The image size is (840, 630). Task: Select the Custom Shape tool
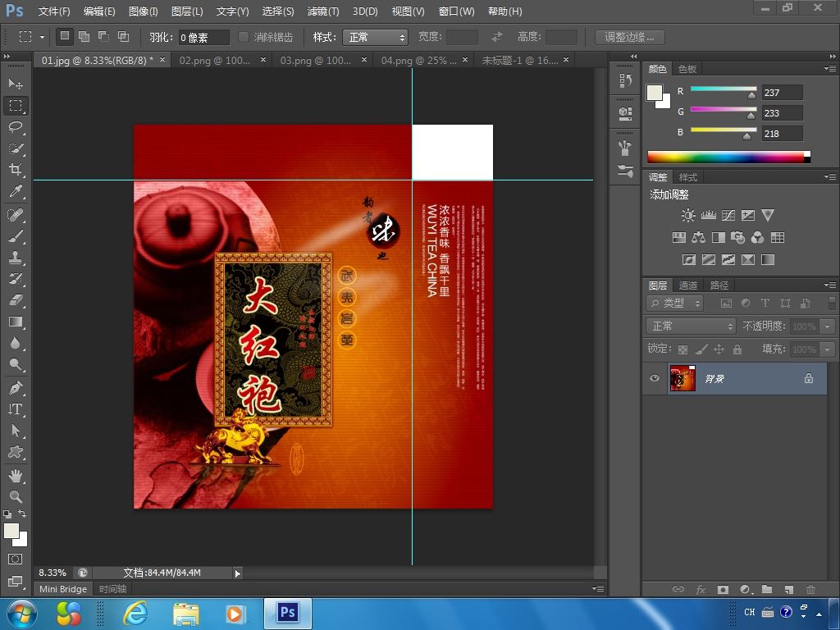[x=16, y=452]
